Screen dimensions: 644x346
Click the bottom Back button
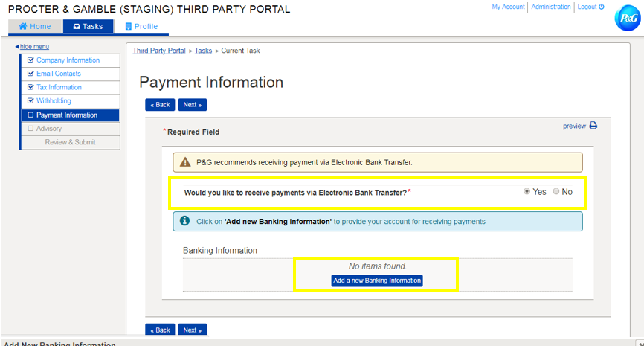pyautogui.click(x=160, y=330)
